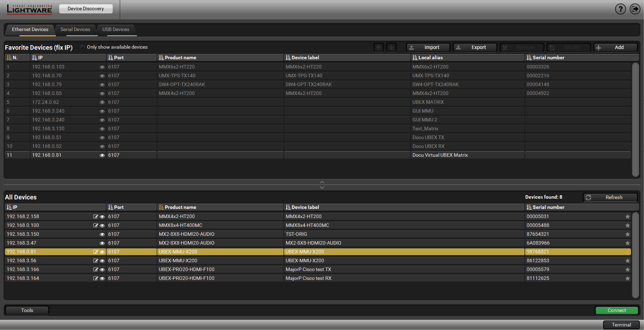Click the edit icon for 192.168.3.56
Image resolution: width=644 pixels, height=330 pixels.
click(96, 261)
